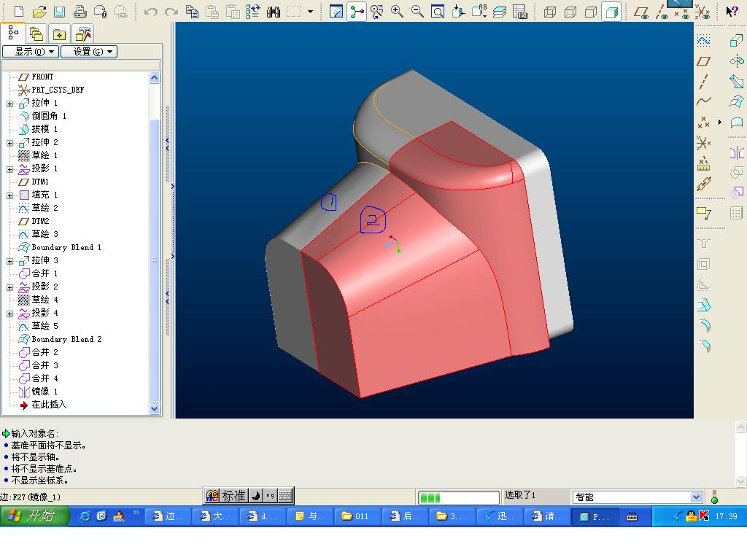Open the binoculars Find tool

(x=274, y=12)
